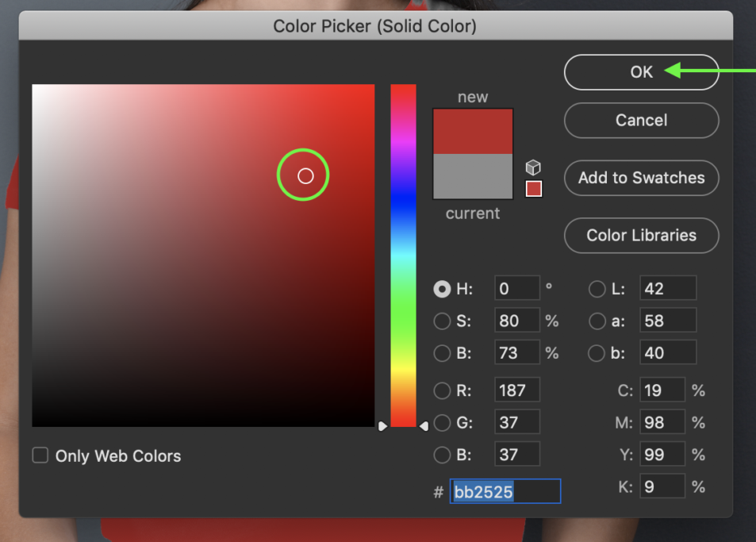Click the closest web-safe color swatch icon
The image size is (756, 542).
(533, 188)
